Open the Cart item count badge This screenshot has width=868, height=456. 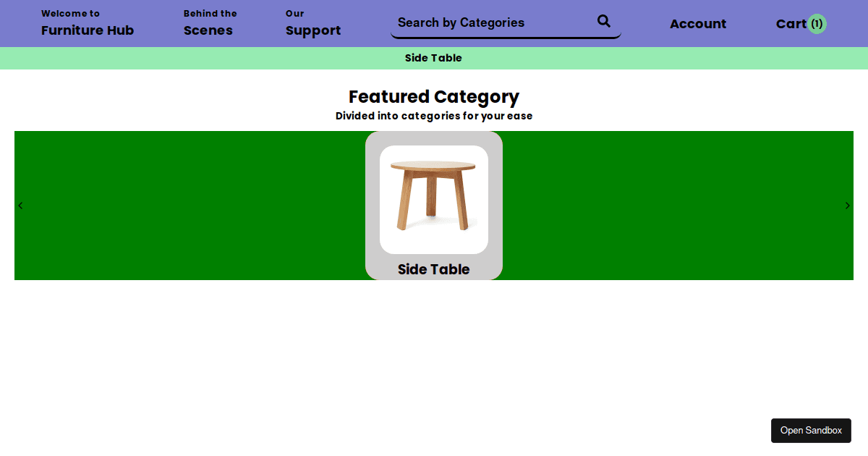coord(817,24)
